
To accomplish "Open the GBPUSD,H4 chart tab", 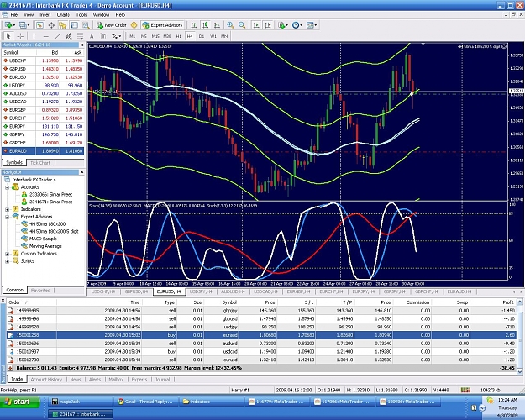I will 136,291.
